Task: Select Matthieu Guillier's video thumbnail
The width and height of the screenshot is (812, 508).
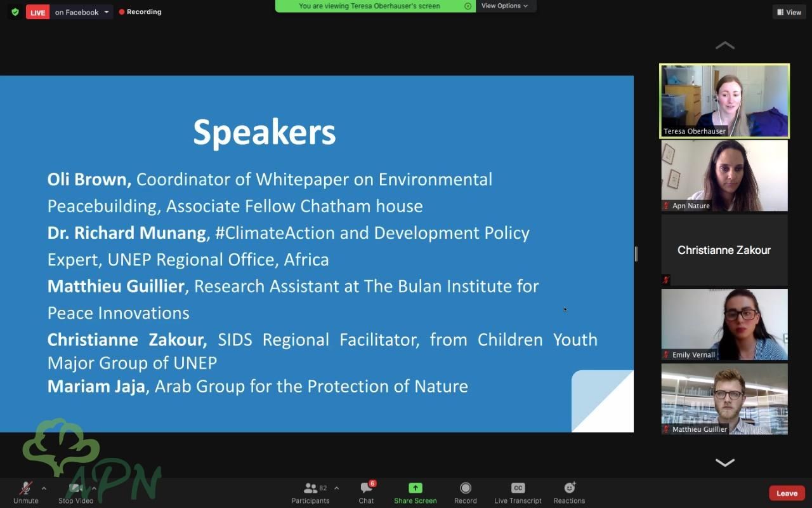Action: (724, 399)
